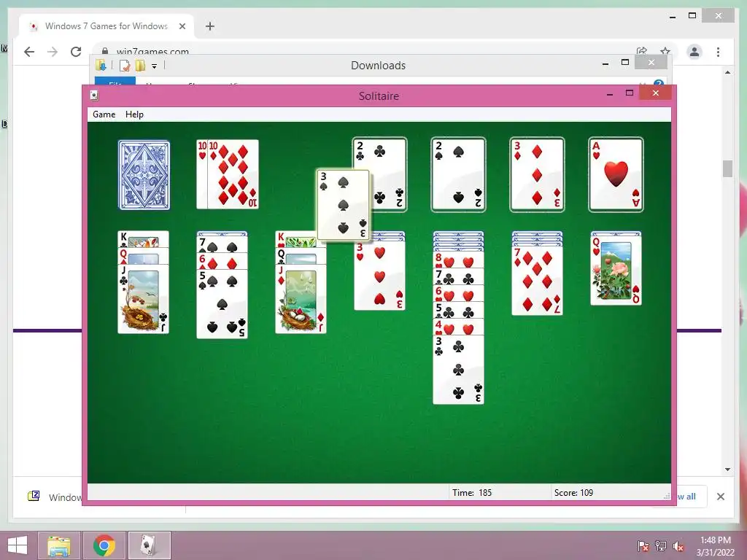Viewport: 747px width, 560px height.
Task: Click the Solitaire window title icon
Action: (x=94, y=96)
